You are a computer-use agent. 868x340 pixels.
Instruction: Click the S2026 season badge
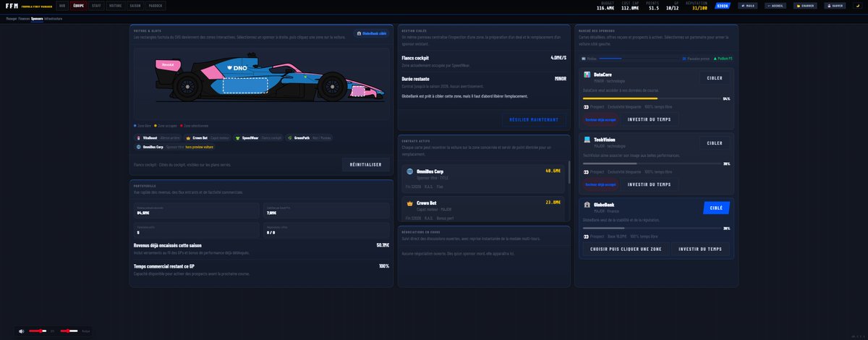click(x=723, y=5)
